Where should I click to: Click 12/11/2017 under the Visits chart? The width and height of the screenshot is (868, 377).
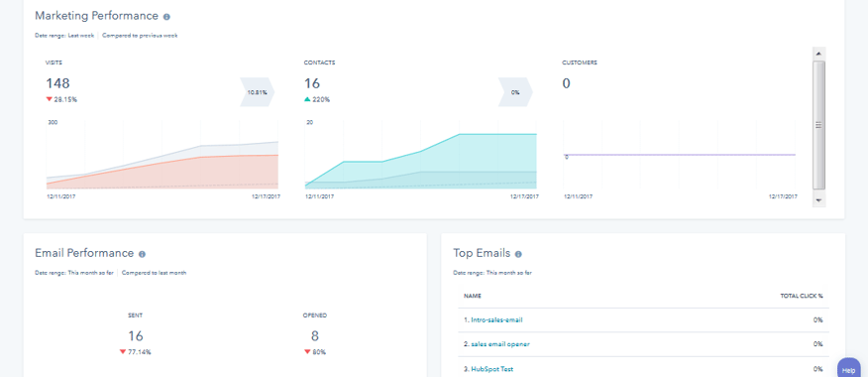[x=61, y=196]
